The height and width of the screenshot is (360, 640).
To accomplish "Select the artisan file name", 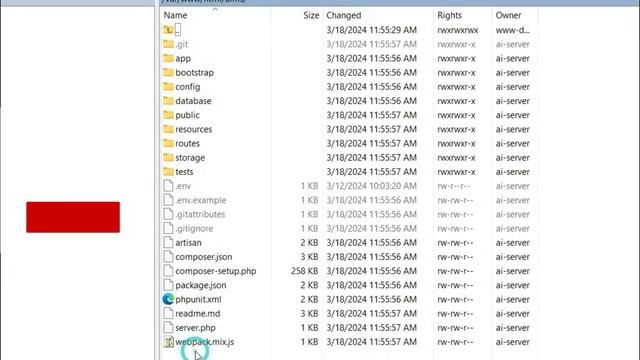I will (188, 242).
